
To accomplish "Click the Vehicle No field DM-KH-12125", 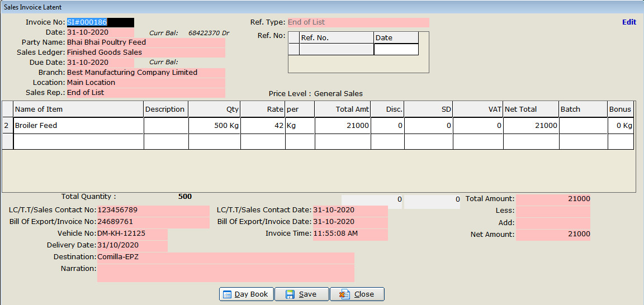I will 132,233.
